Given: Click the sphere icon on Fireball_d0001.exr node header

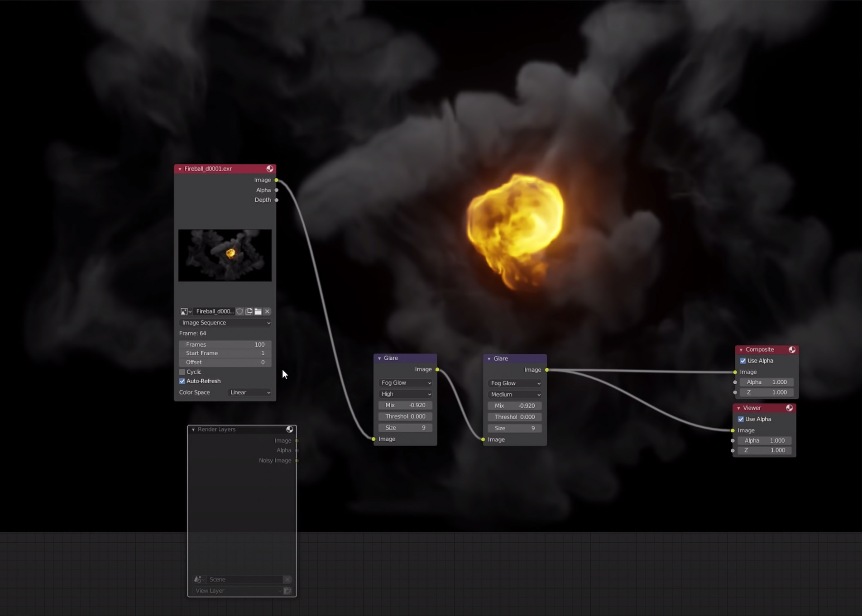Looking at the screenshot, I should coord(270,168).
